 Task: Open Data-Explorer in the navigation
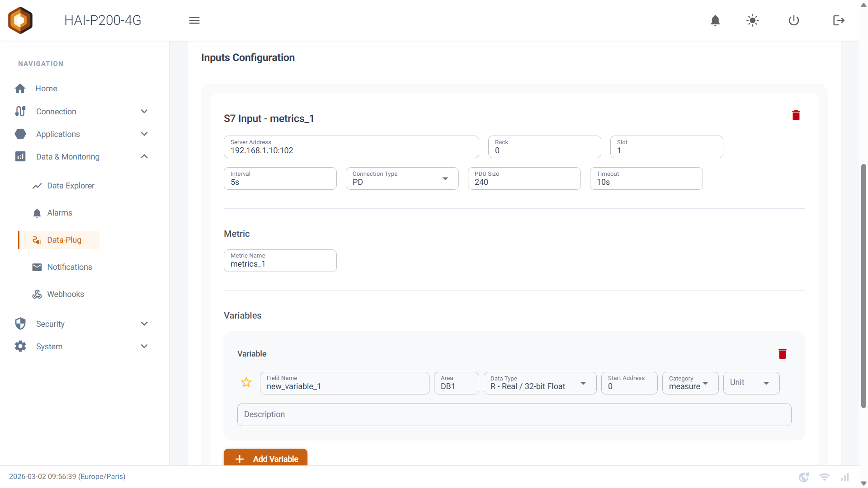(x=71, y=186)
